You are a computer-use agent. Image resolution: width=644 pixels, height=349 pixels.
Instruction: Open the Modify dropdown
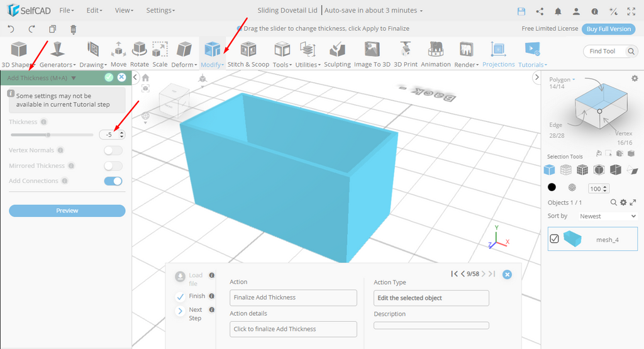(x=213, y=54)
